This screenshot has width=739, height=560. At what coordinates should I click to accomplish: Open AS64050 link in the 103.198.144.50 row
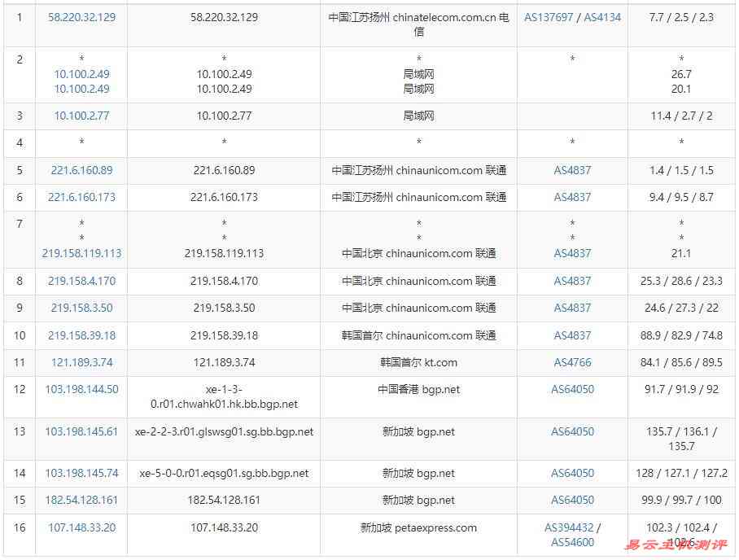572,390
